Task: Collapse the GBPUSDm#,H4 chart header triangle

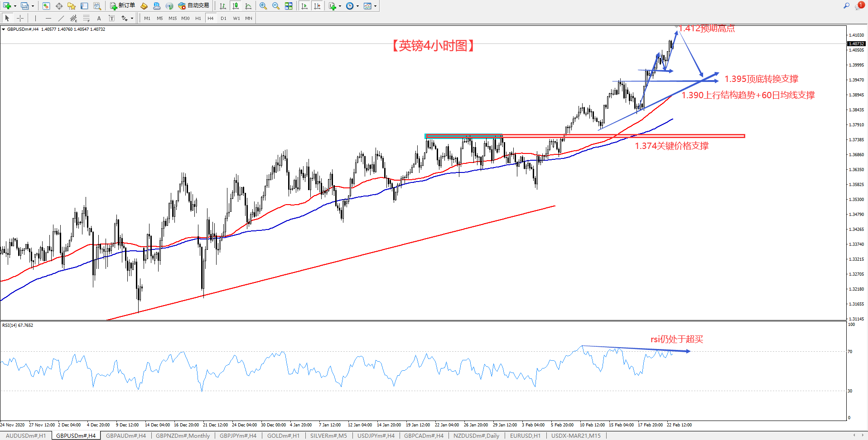Action: [x=4, y=29]
